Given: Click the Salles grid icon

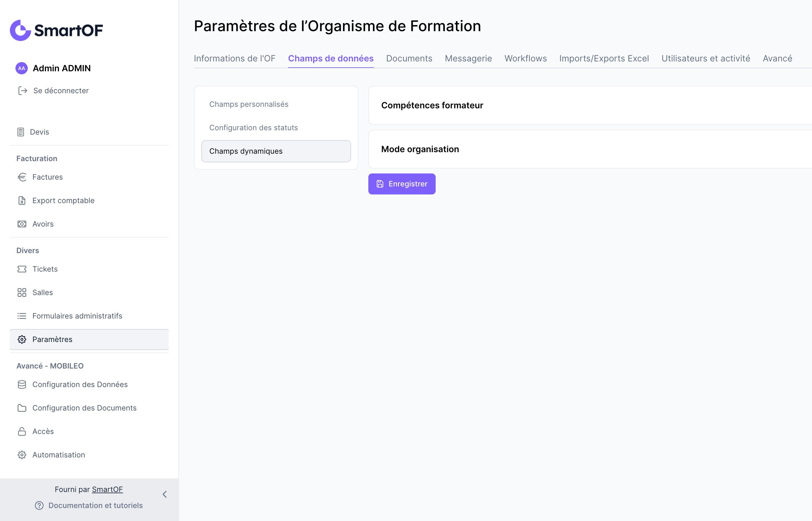Looking at the screenshot, I should coord(22,292).
